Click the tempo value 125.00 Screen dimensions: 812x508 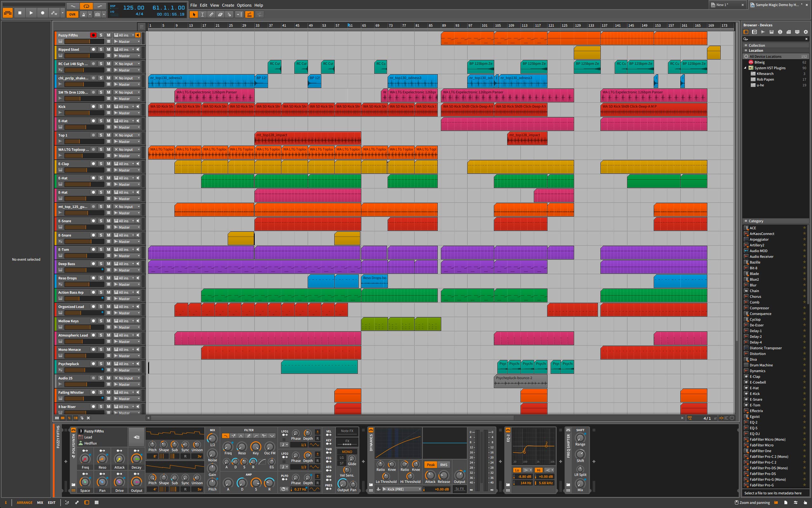pos(134,7)
